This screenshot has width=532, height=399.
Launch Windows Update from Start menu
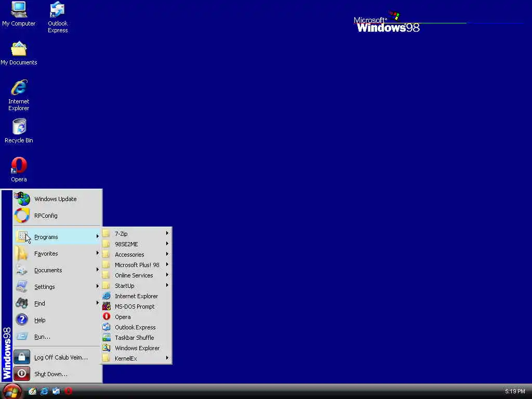click(x=57, y=199)
